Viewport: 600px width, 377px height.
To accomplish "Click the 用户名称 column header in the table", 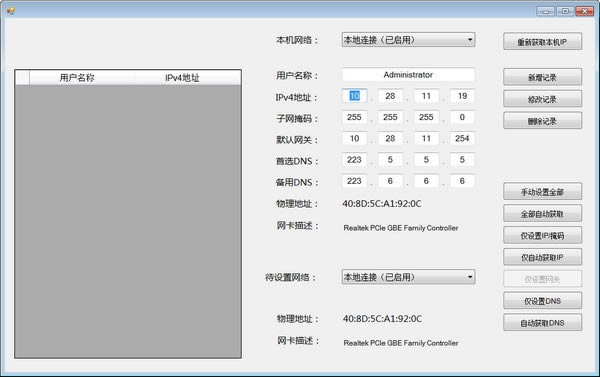I will click(82, 78).
